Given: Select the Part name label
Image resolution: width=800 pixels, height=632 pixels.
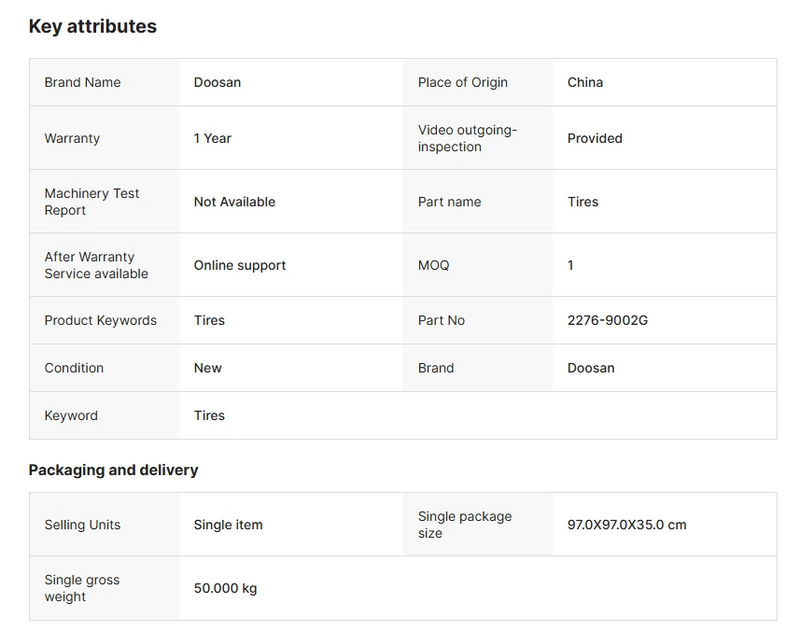Looking at the screenshot, I should [449, 201].
